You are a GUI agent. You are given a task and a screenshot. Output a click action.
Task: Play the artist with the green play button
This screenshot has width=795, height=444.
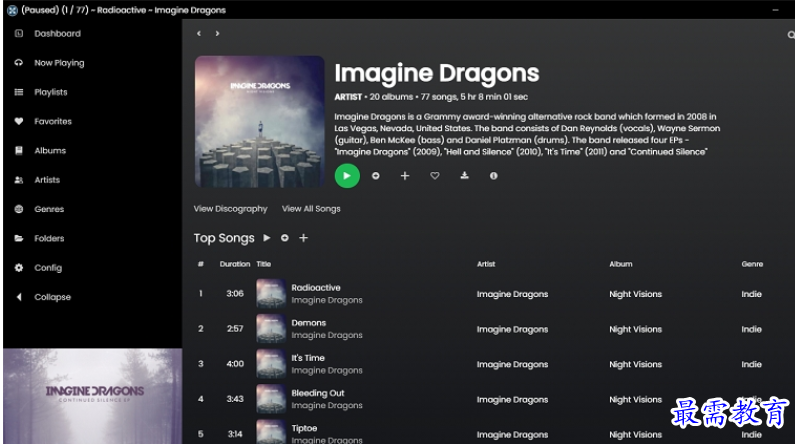347,176
